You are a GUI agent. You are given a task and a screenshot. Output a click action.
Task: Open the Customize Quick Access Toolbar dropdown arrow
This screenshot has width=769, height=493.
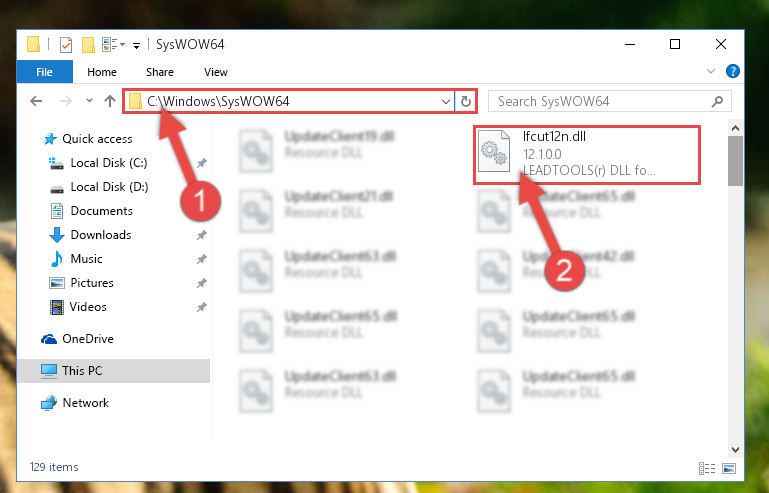pyautogui.click(x=136, y=46)
